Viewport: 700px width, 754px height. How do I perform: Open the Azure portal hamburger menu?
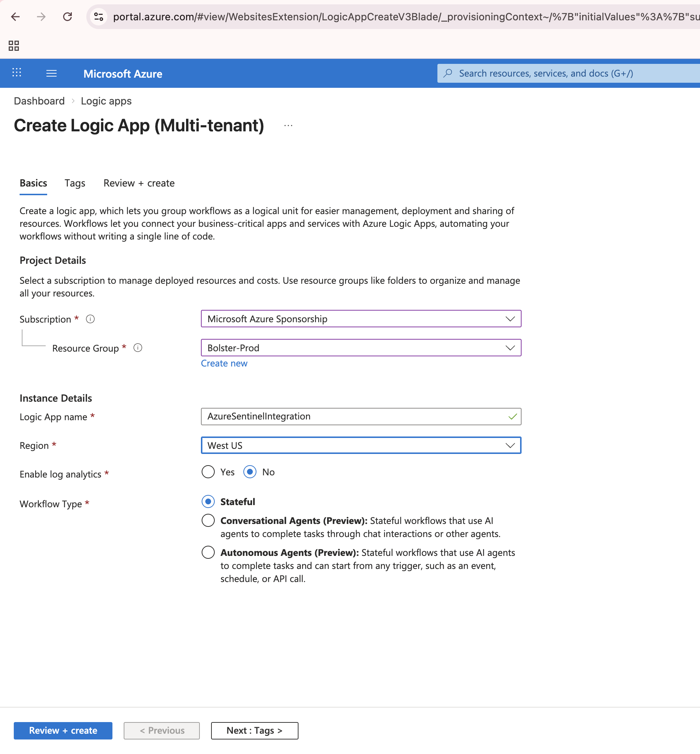pos(52,74)
